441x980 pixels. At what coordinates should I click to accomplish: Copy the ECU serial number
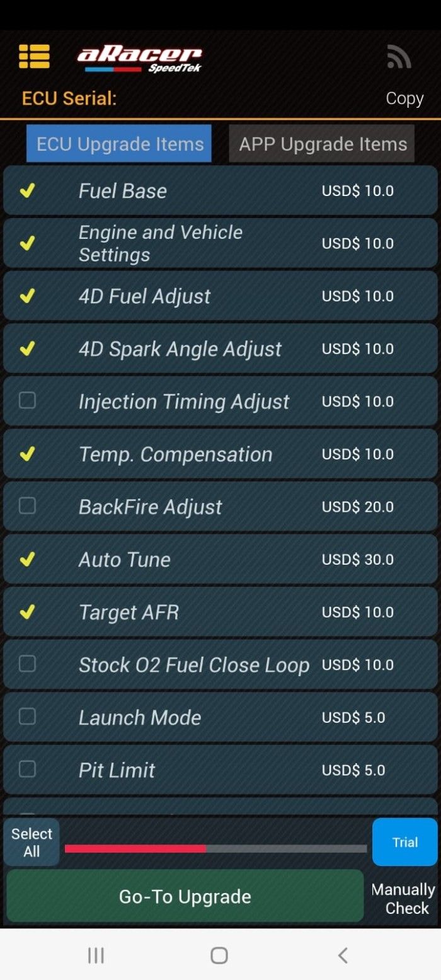404,99
